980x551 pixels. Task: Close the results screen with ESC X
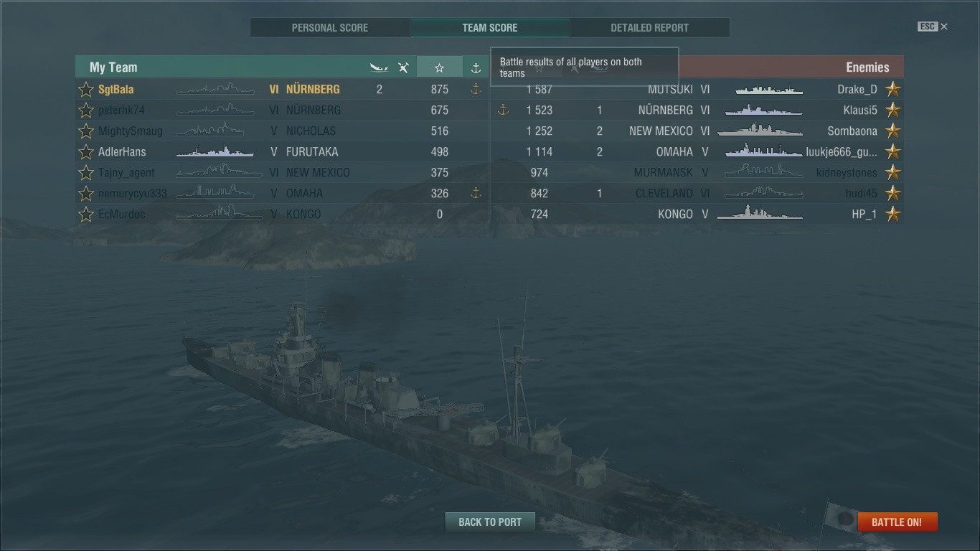click(933, 27)
